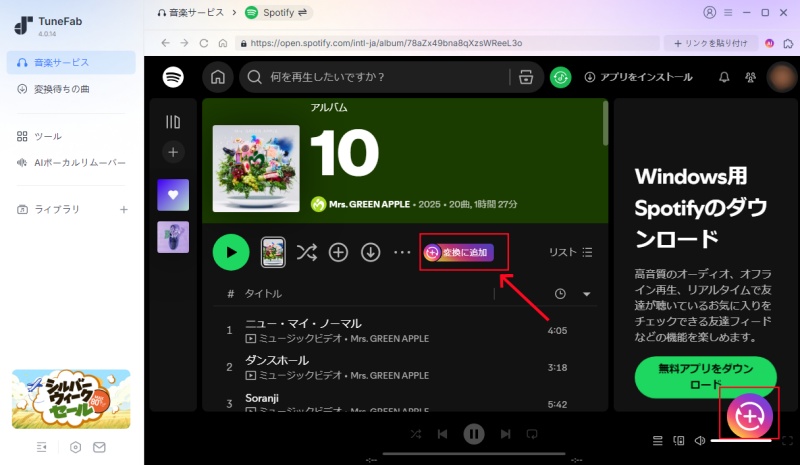Image resolution: width=800 pixels, height=465 pixels.
Task: Open the notifications bell
Action: pyautogui.click(x=723, y=77)
